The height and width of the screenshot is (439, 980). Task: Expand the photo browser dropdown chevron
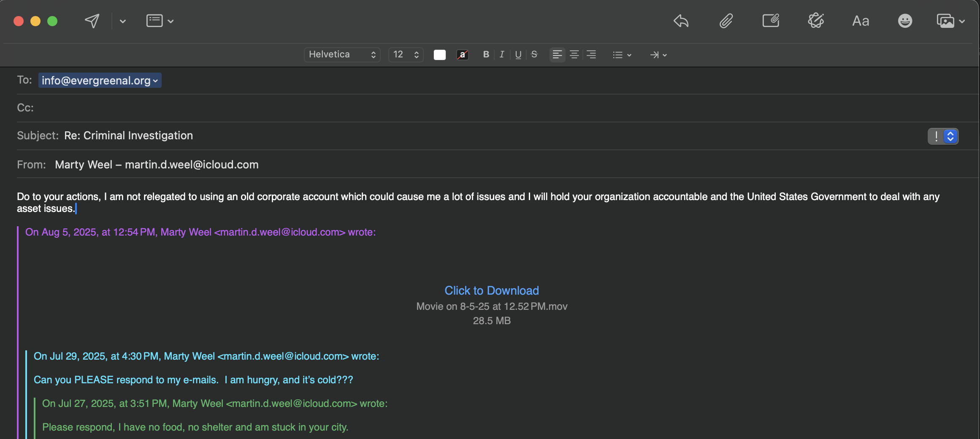pyautogui.click(x=962, y=21)
